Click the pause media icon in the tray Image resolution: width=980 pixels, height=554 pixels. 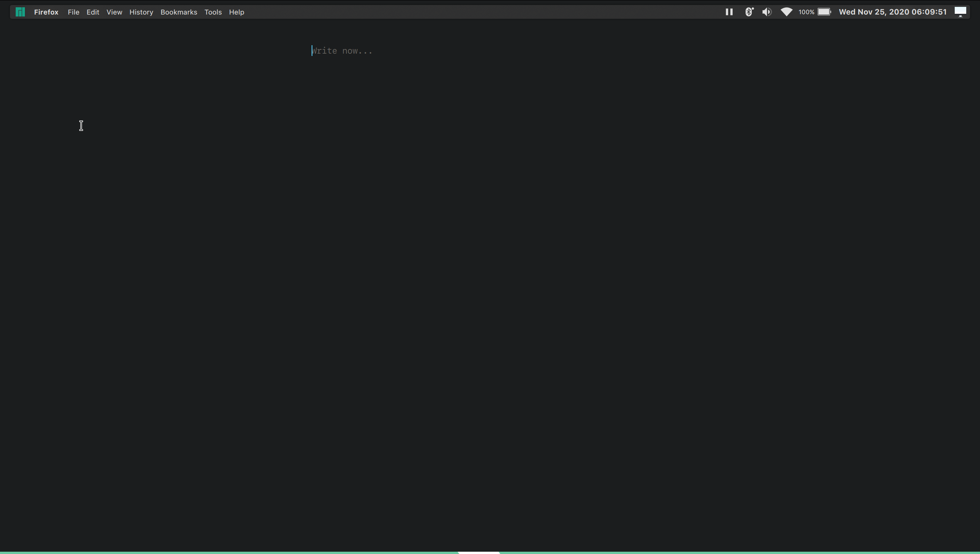[728, 11]
